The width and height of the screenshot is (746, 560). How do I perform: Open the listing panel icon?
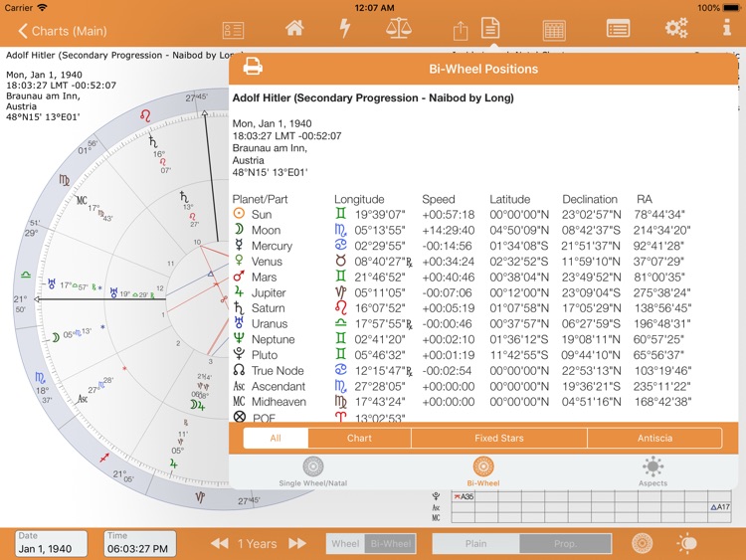[x=618, y=29]
